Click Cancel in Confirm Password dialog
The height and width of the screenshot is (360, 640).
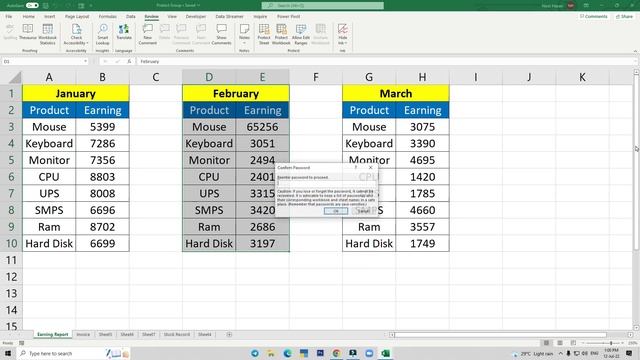click(x=363, y=211)
